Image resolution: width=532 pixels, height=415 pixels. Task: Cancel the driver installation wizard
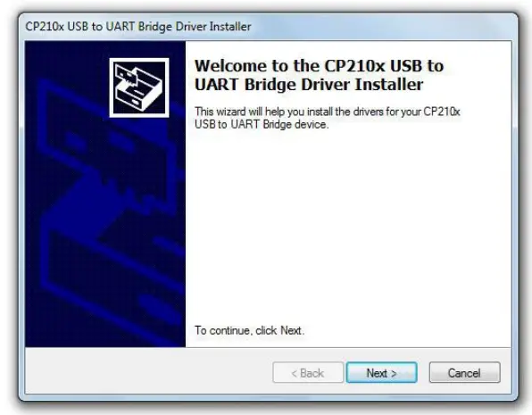point(464,372)
